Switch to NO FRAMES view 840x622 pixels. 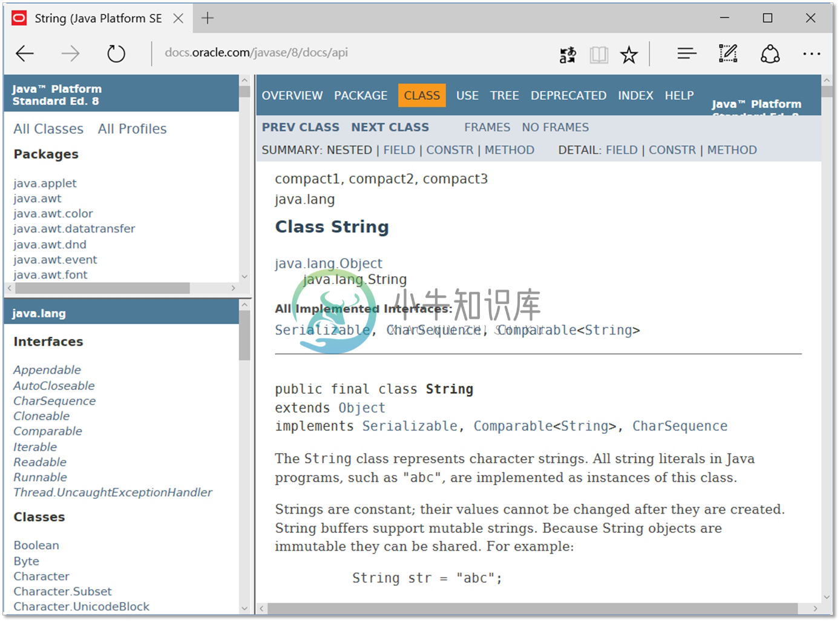click(556, 127)
